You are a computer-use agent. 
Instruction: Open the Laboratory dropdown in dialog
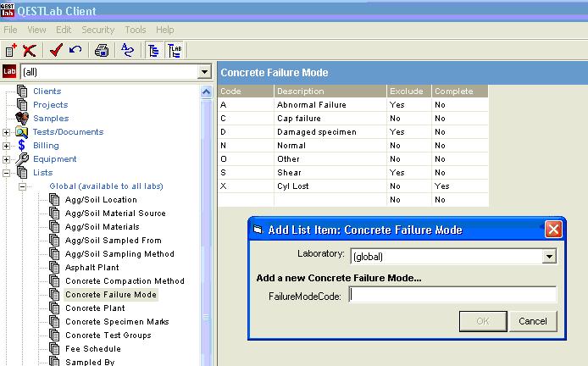point(549,255)
